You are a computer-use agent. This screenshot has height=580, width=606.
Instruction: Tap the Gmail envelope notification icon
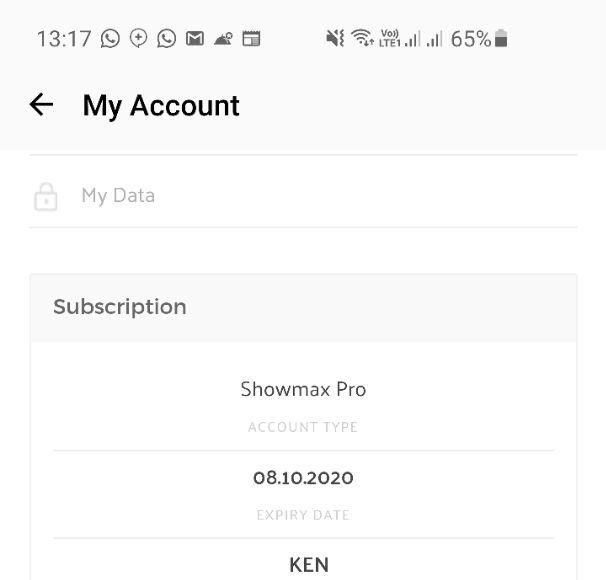[x=195, y=39]
